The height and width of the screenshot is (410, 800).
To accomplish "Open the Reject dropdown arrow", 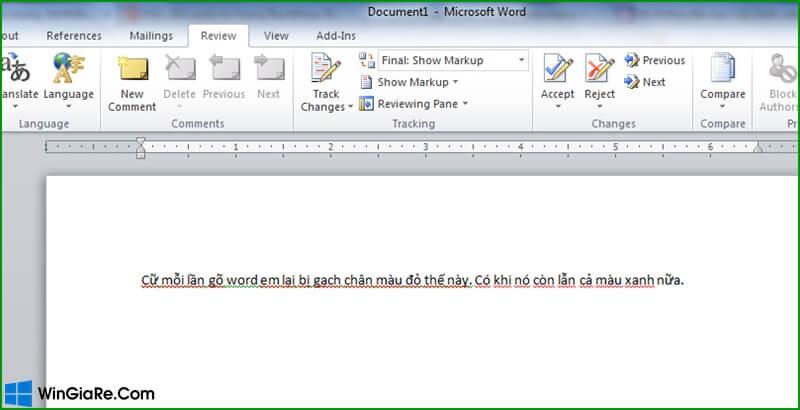I will pos(599,107).
